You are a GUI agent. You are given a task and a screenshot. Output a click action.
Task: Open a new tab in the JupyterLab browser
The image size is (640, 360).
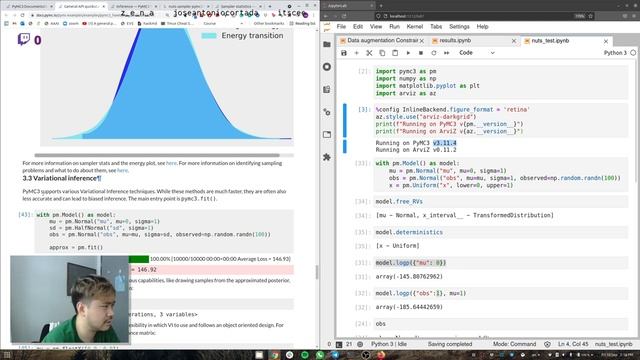click(381, 6)
